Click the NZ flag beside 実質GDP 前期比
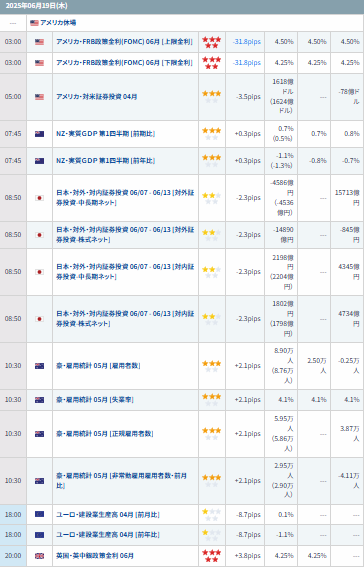The width and height of the screenshot is (364, 567). pos(39,134)
